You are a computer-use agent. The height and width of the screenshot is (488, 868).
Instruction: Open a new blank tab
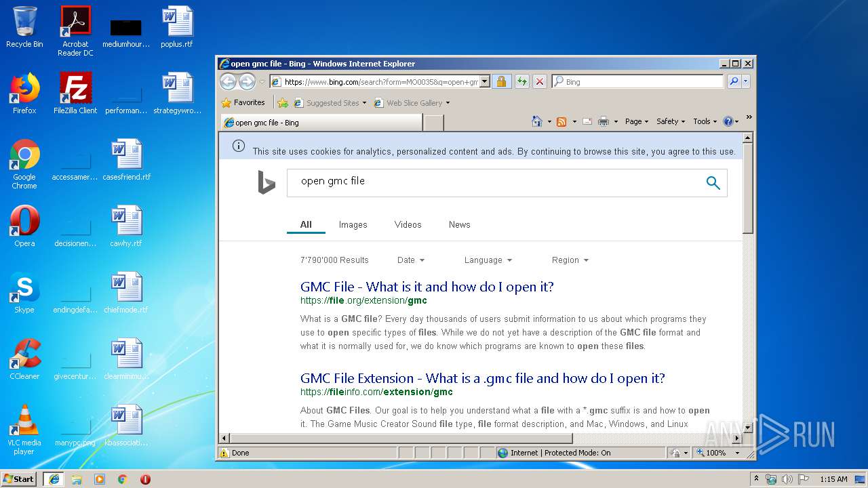434,123
